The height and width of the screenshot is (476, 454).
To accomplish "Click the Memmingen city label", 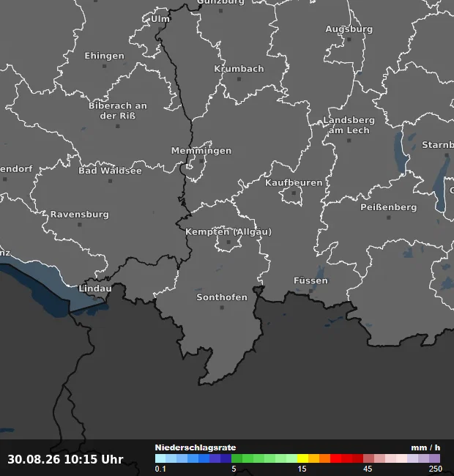I will (201, 151).
